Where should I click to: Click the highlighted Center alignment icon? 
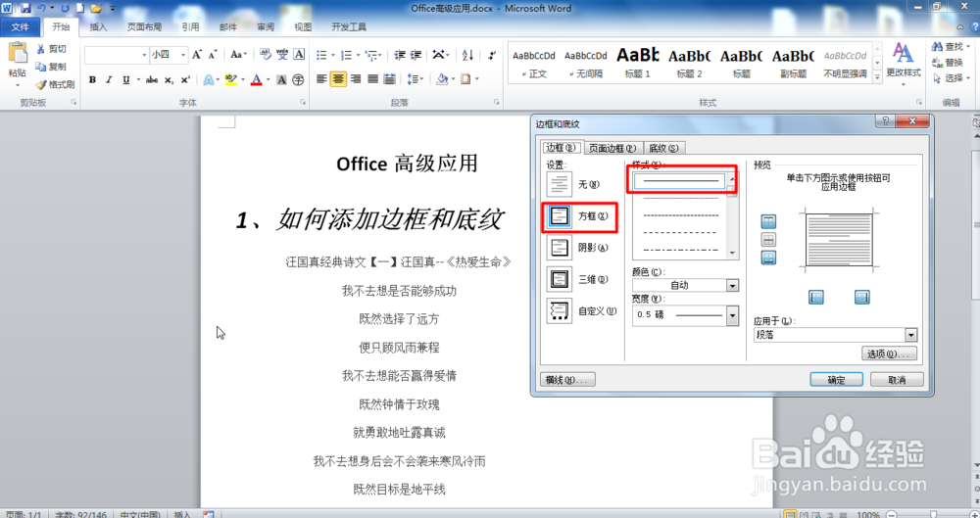coord(338,79)
